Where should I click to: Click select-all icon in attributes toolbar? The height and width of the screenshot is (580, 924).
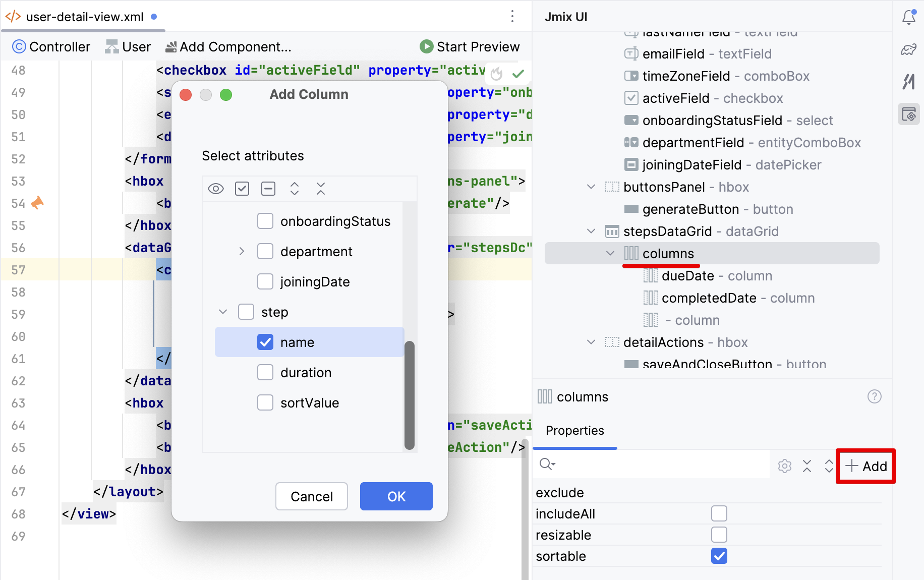tap(242, 189)
